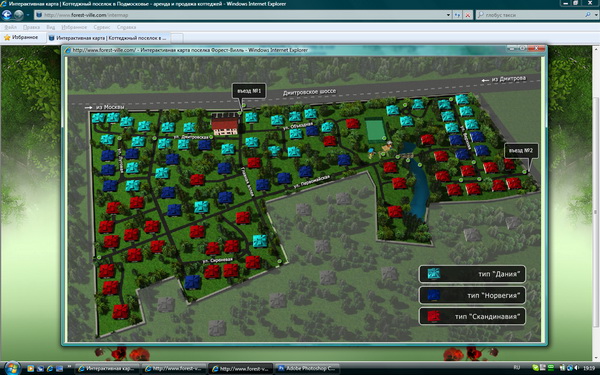600x375 pixels.
Task: Select the тип "Дания" legend button
Action: point(472,274)
